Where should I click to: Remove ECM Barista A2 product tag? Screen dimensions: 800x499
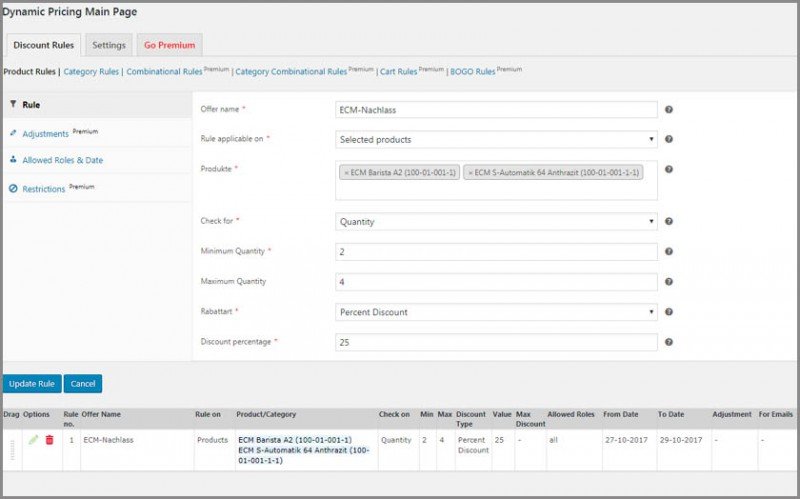[x=347, y=173]
